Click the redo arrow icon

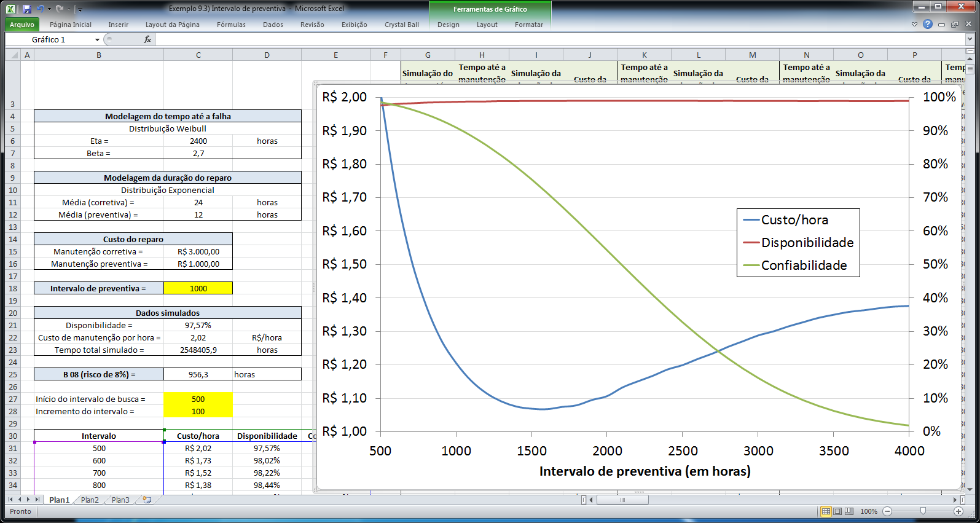(x=60, y=9)
